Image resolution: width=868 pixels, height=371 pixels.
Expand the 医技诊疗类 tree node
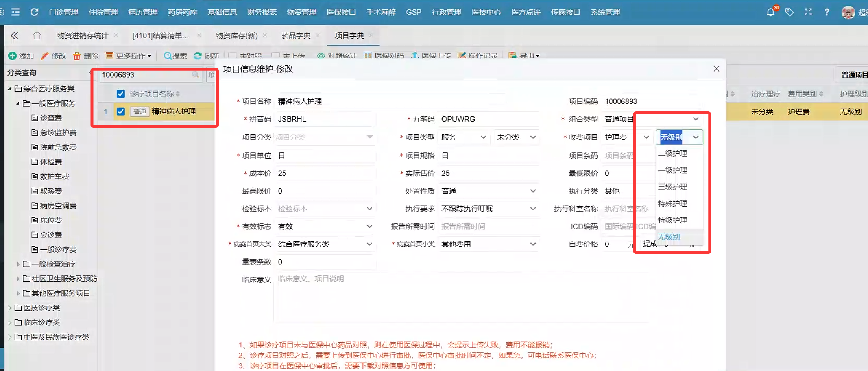tap(10, 308)
